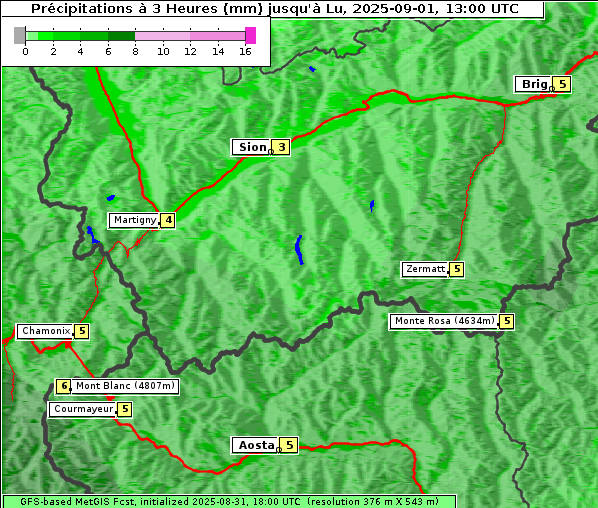Click the dark green 6-8 mm legend segment
Image resolution: width=598 pixels, height=508 pixels.
[121, 36]
